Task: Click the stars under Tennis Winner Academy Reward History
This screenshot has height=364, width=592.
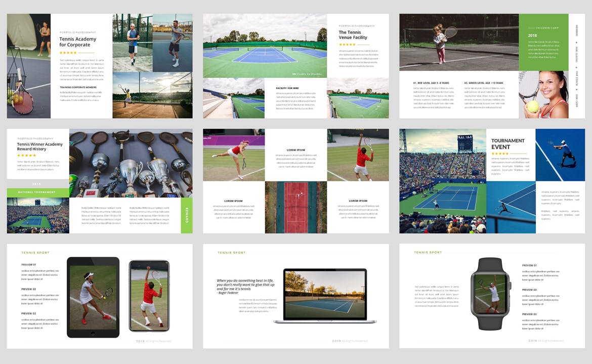Action: [x=27, y=155]
